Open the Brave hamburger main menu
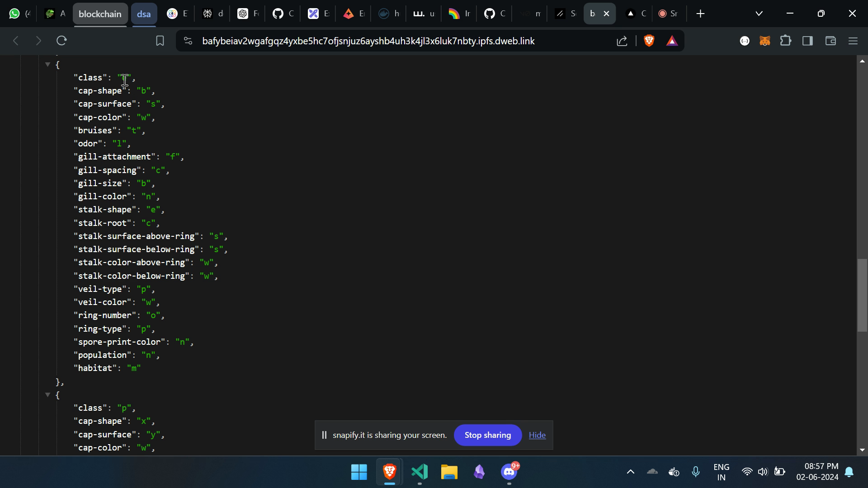The image size is (868, 488). (x=853, y=41)
